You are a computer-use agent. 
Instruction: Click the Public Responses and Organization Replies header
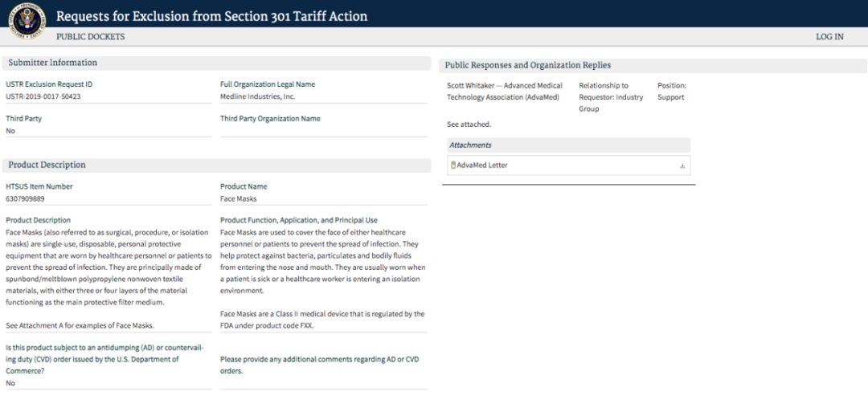pyautogui.click(x=653, y=66)
